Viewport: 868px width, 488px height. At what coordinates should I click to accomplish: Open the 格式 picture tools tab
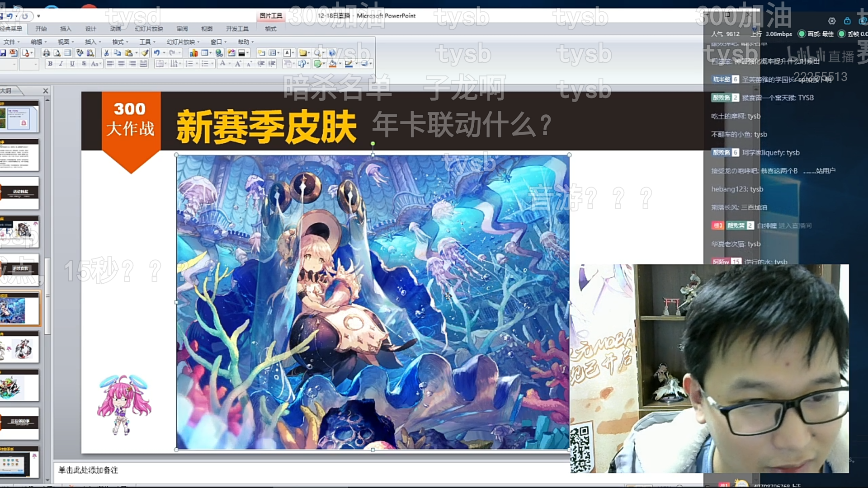[270, 29]
